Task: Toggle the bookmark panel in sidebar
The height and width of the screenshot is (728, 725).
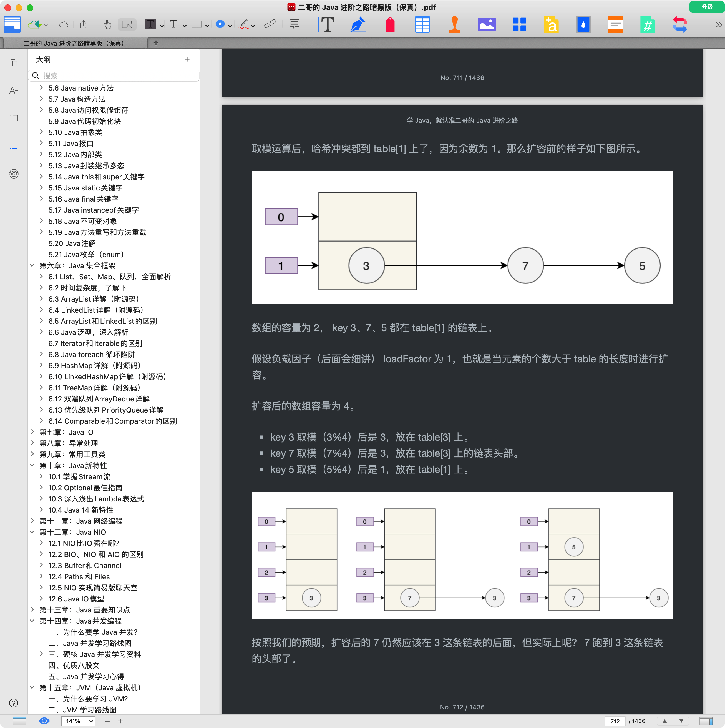Action: [x=14, y=118]
